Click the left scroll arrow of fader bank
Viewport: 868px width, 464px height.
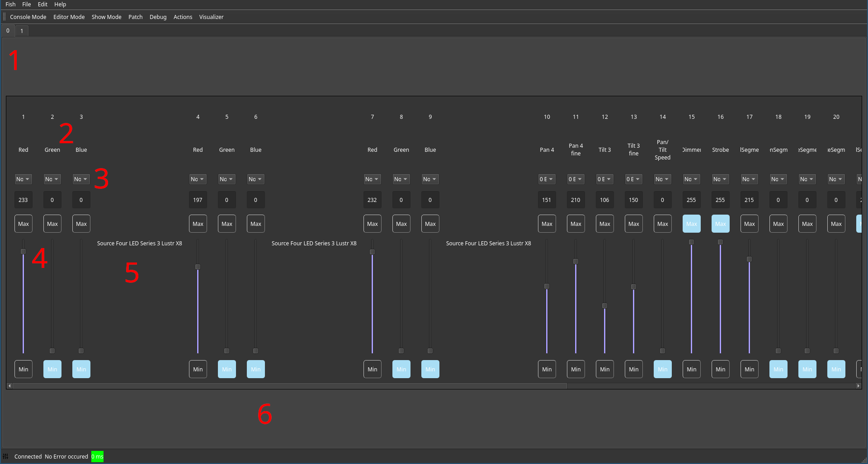coord(9,386)
